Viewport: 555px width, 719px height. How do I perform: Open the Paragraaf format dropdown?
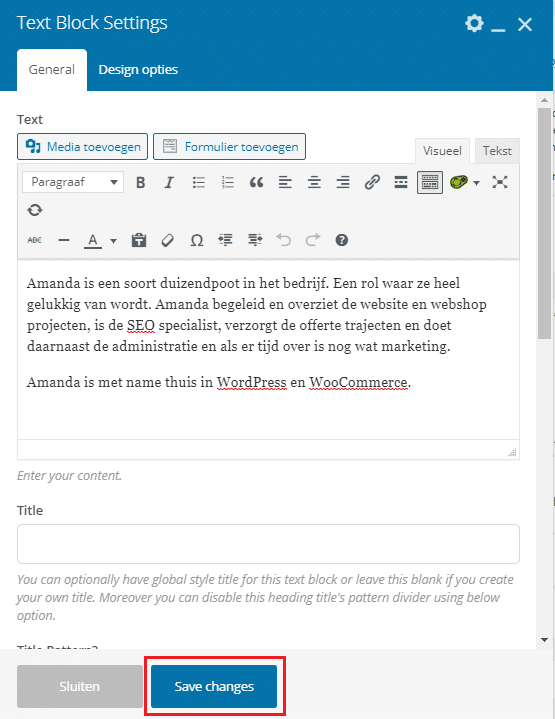pos(73,182)
